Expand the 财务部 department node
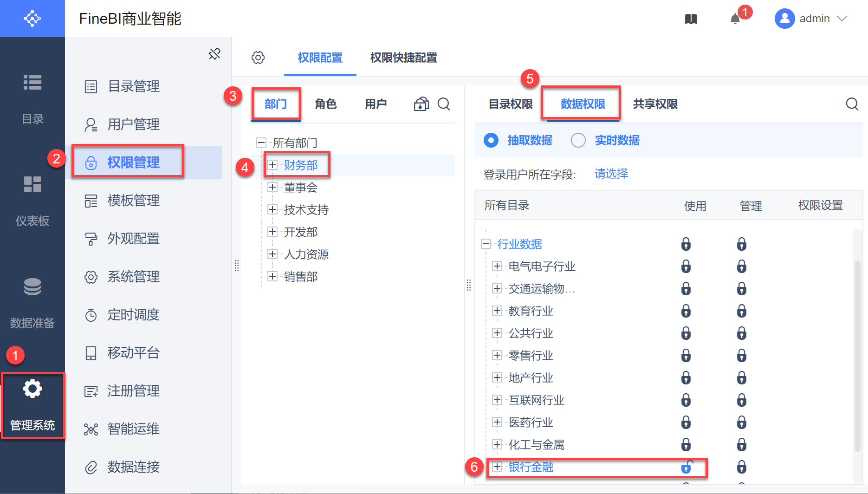The width and height of the screenshot is (868, 494). 272,165
